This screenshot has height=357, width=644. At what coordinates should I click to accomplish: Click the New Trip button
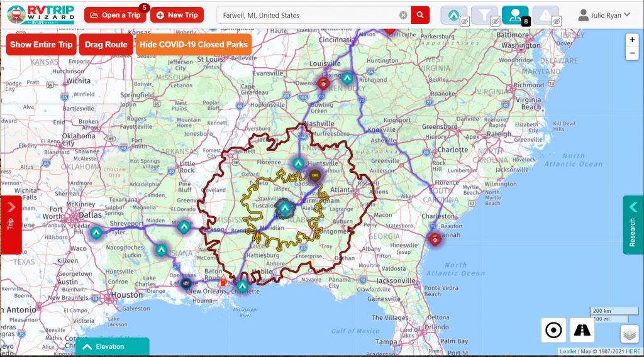click(x=177, y=15)
